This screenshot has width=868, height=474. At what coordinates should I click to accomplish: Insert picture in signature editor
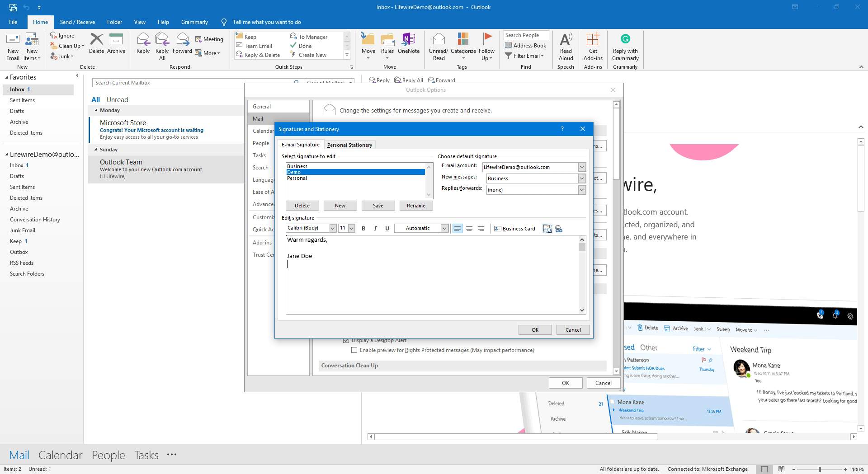coord(547,229)
